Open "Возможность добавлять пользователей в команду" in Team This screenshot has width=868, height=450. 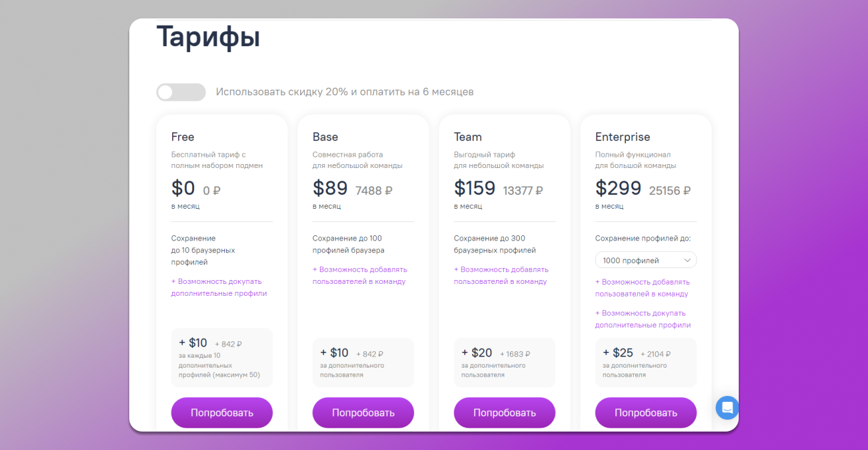pyautogui.click(x=501, y=275)
